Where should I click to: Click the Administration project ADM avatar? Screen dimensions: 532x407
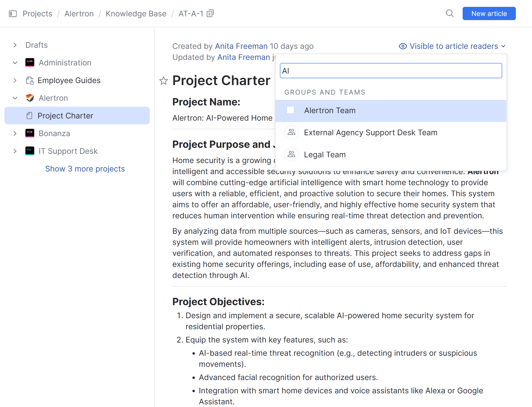30,63
